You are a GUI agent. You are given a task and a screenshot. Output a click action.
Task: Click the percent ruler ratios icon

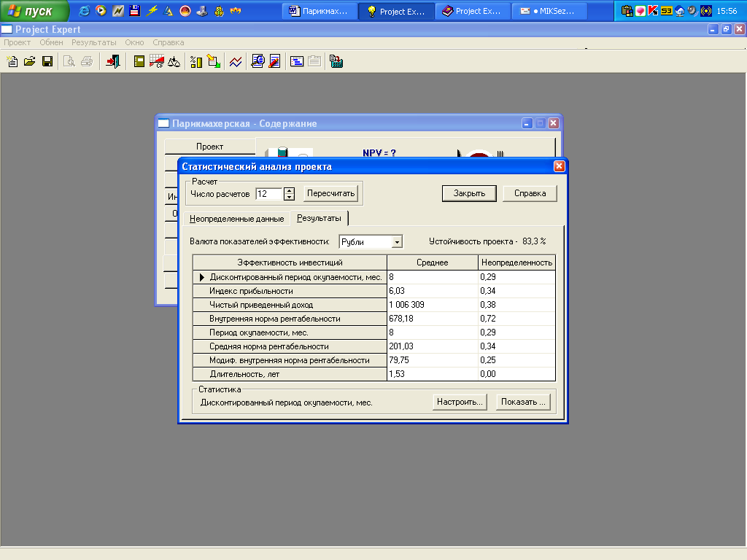[196, 61]
